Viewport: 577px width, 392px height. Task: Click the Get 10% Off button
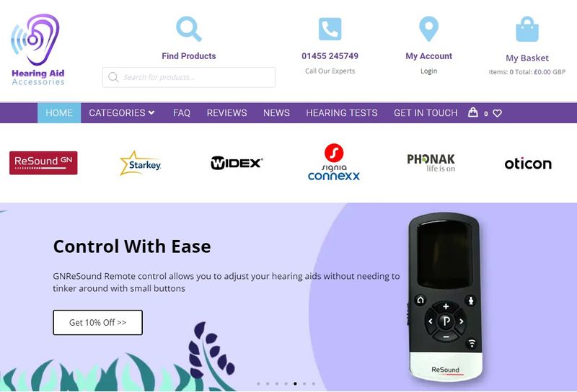click(97, 323)
